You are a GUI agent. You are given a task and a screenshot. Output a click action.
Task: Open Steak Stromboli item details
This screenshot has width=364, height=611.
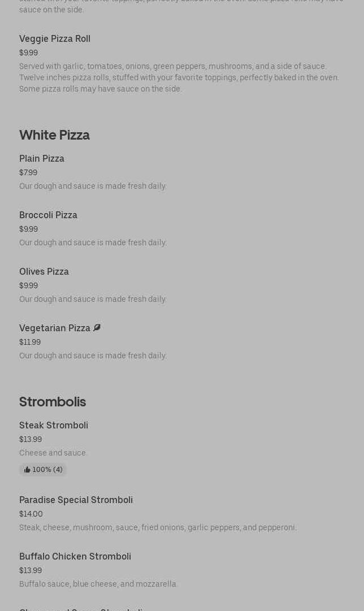tap(54, 426)
